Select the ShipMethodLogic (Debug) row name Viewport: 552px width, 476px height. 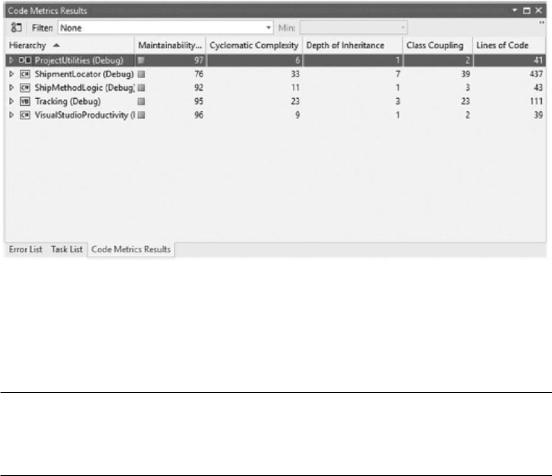[84, 88]
